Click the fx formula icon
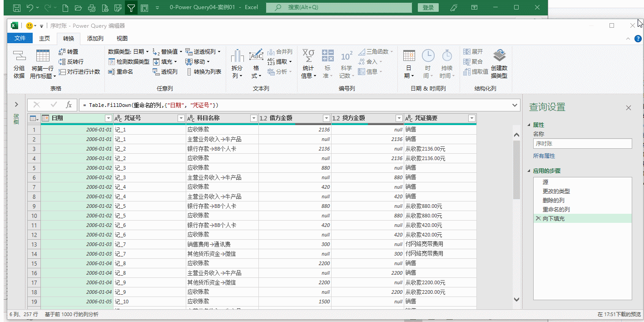Image resolution: width=644 pixels, height=322 pixels. pos(69,105)
